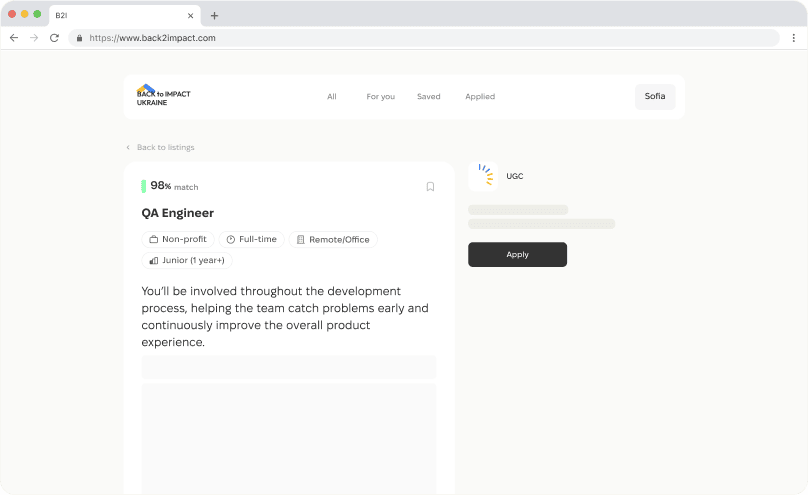The image size is (808, 495).
Task: Click the UGC company name
Action: [514, 176]
